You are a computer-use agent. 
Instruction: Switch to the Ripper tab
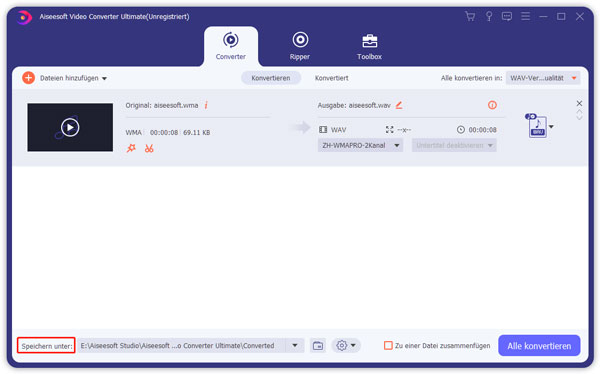click(300, 46)
